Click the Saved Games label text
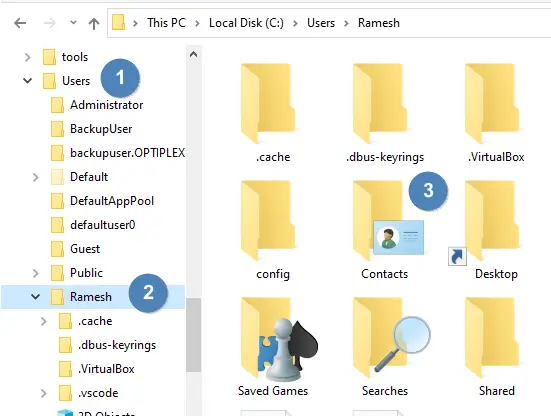551x416 pixels. tap(273, 391)
